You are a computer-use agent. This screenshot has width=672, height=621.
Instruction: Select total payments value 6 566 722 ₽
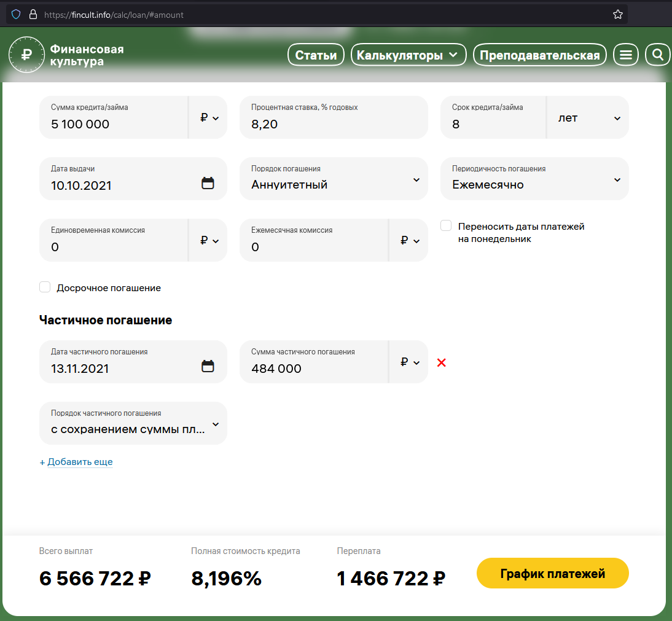point(95,578)
